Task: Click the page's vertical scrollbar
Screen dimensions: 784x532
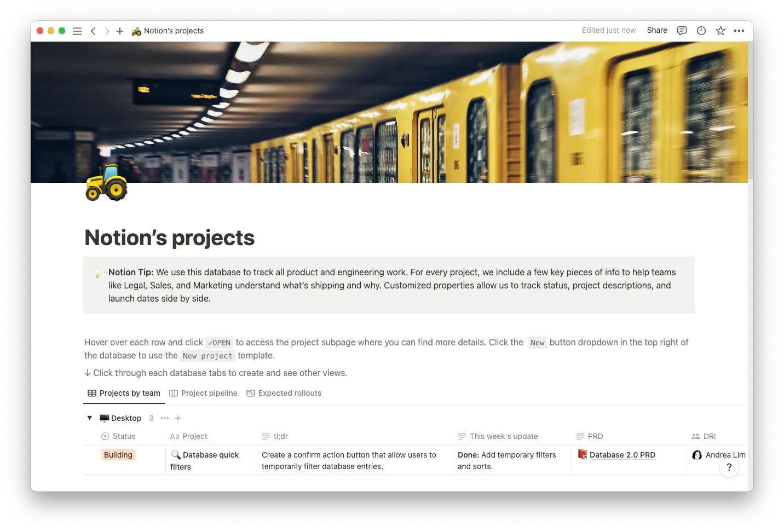Action: [750, 109]
